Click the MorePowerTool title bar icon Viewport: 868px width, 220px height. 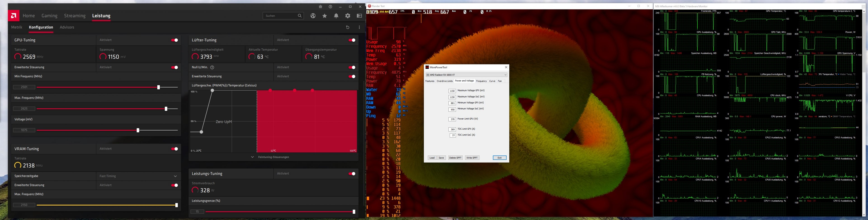(x=427, y=67)
